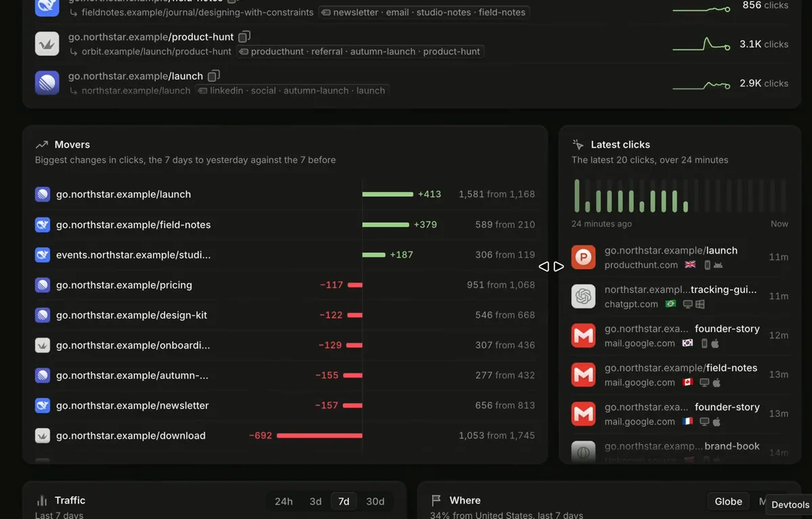The width and height of the screenshot is (812, 519).
Task: Click the "1,053 from 1,745" value
Action: (497, 436)
